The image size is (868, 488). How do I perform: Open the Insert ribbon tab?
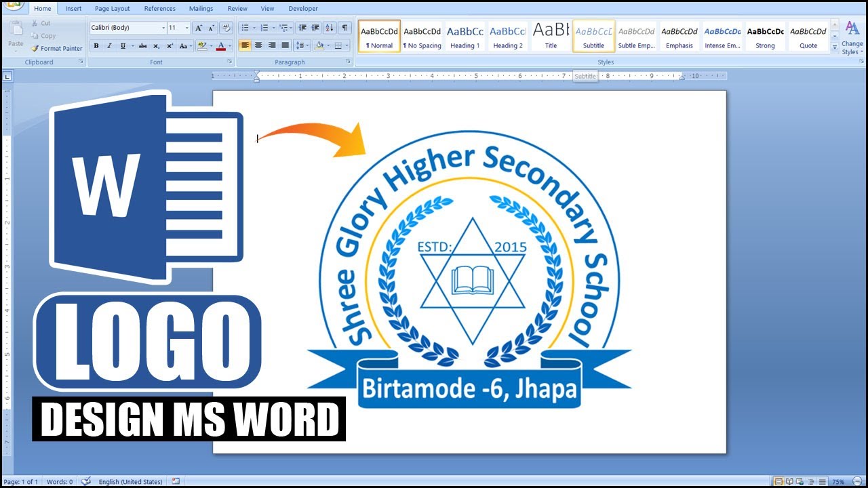[74, 9]
